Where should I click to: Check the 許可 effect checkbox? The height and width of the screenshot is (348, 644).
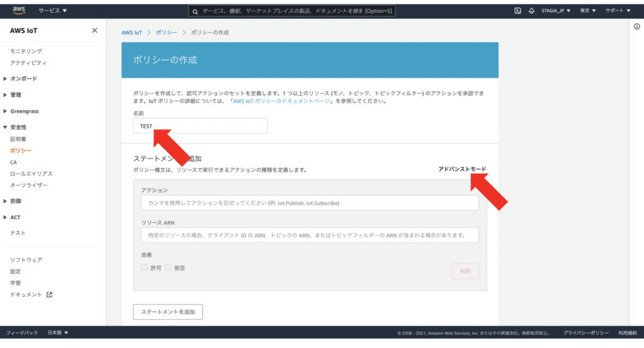point(145,267)
